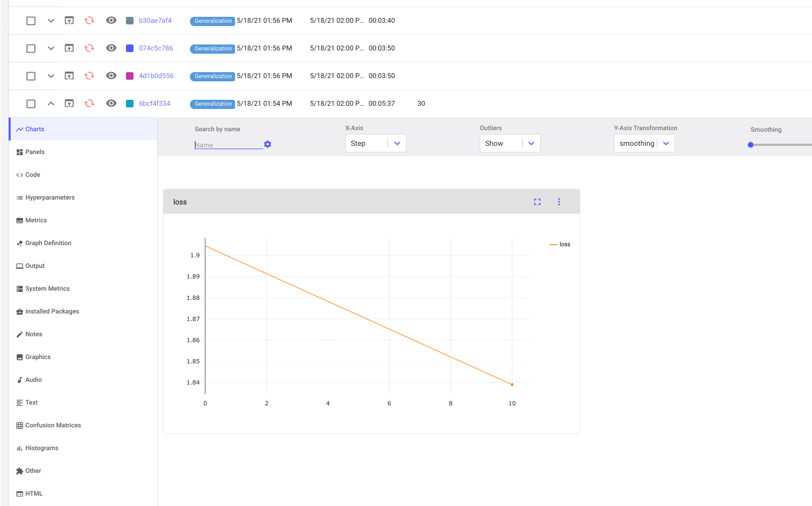Collapse the expanded 6bcf4f334 experiment row
812x506 pixels.
pos(50,103)
